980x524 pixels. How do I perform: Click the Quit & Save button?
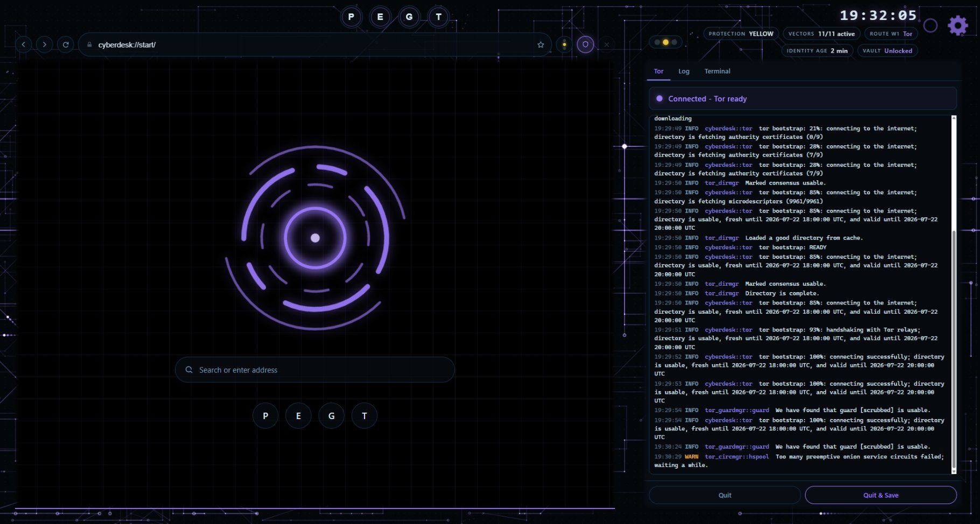pos(881,495)
